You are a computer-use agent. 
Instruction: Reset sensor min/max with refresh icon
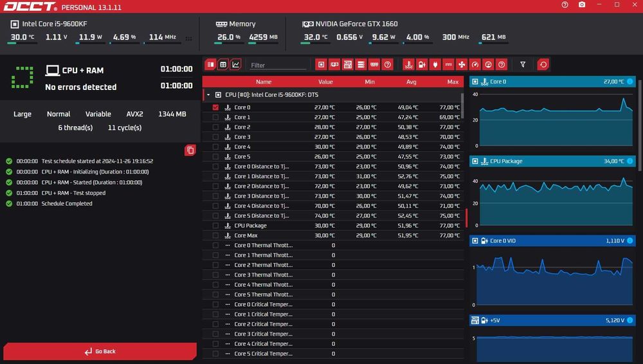click(x=543, y=64)
